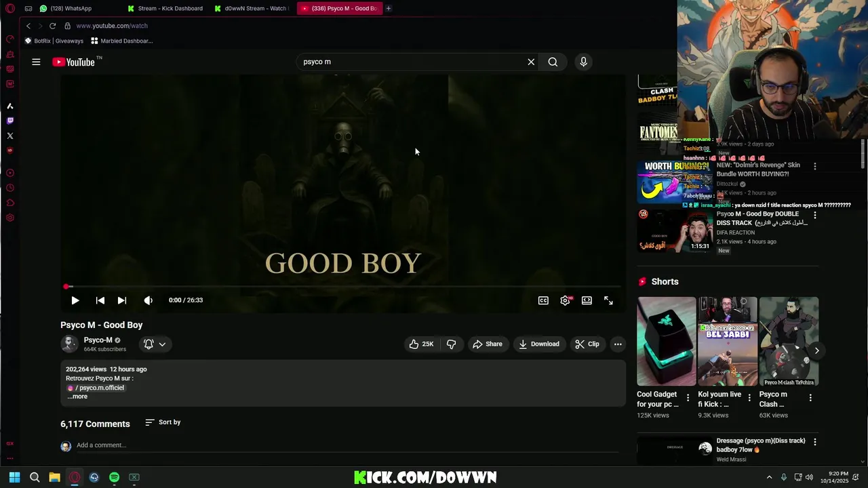This screenshot has width=868, height=488.
Task: Open Twitch in Opera sidebar
Action: click(9, 121)
